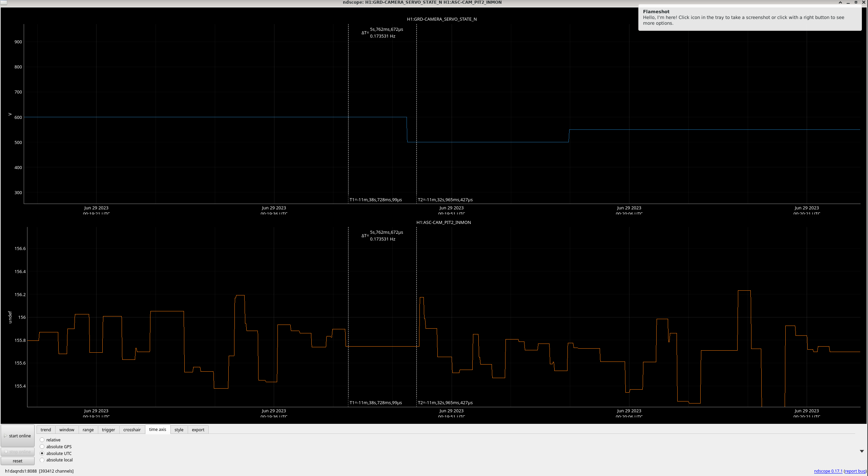This screenshot has height=476, width=868.
Task: Switch to the window tab
Action: 67,430
